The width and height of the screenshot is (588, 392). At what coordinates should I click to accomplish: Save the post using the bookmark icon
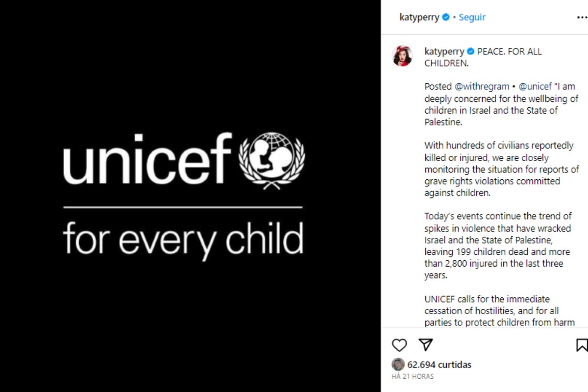click(582, 344)
